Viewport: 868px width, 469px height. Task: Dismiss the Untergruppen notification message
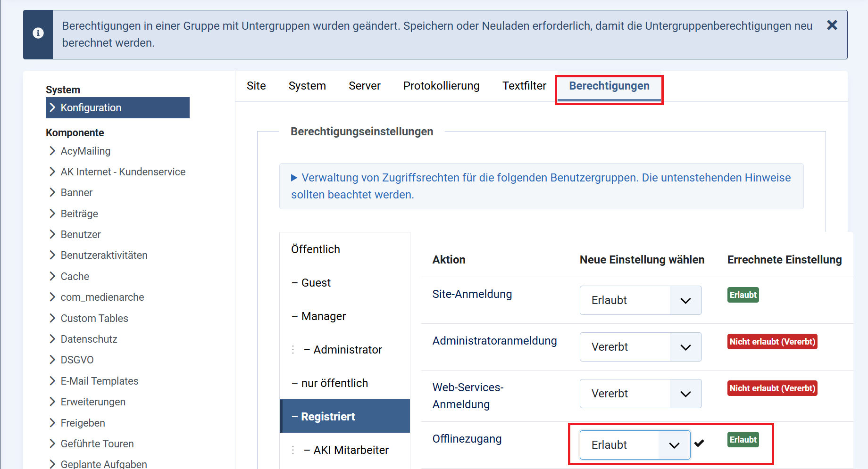[x=832, y=25]
